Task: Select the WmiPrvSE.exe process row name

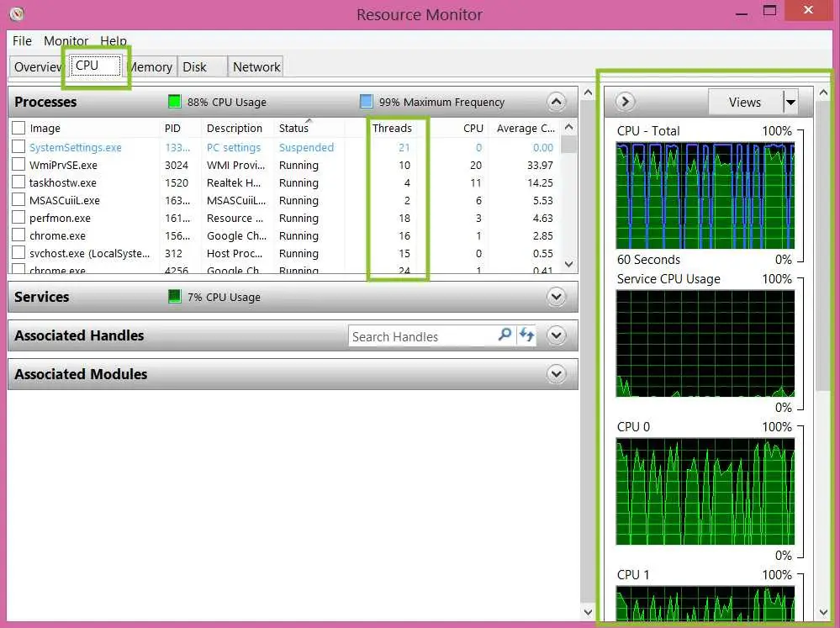Action: [63, 165]
